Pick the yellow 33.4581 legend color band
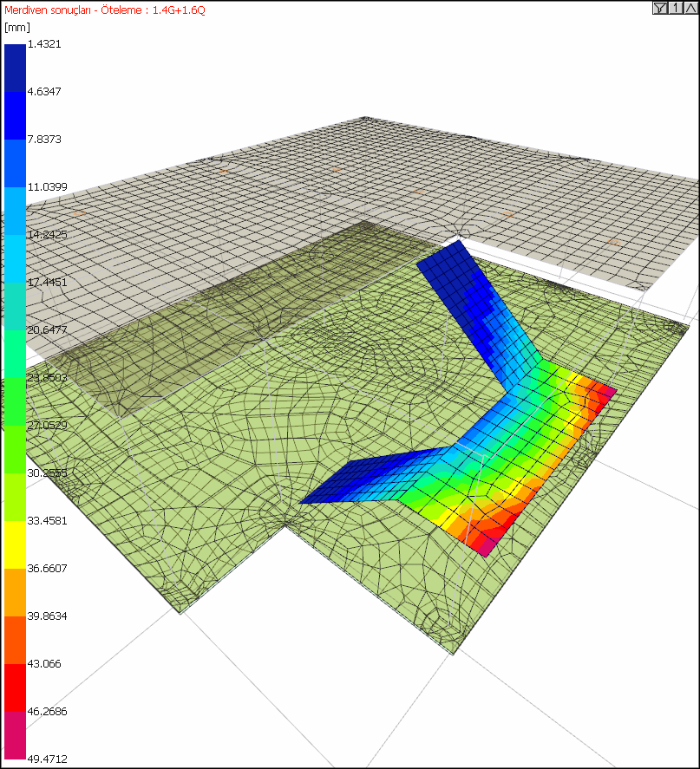 tap(15, 544)
